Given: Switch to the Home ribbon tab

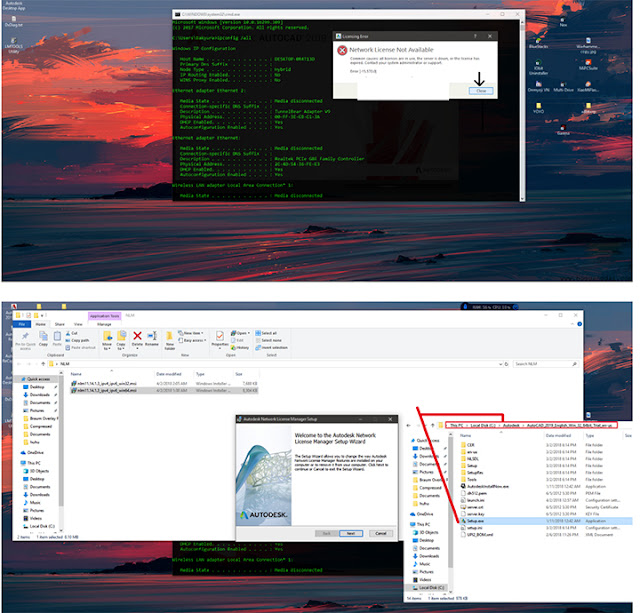Looking at the screenshot, I should point(40,324).
